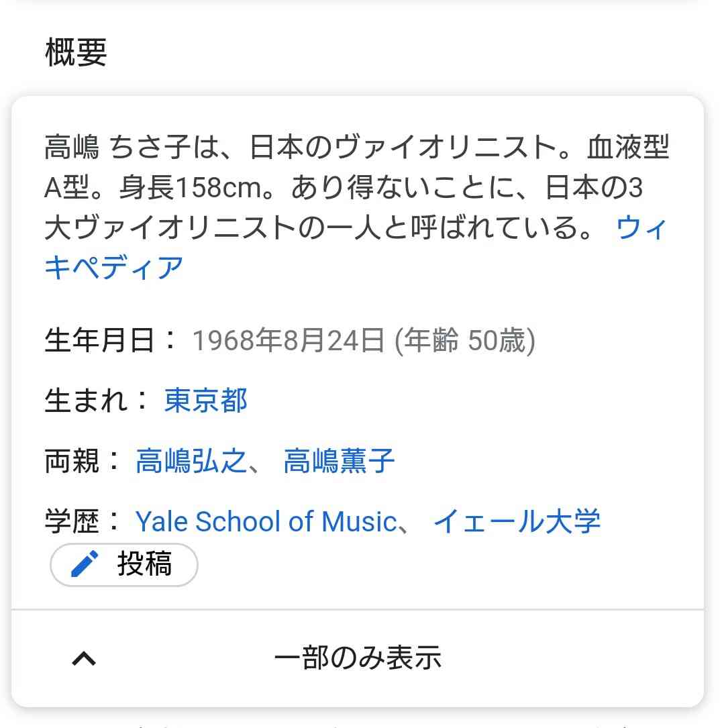Screen dimensions: 720x728
Task: Select the 一部のみ表示 text
Action: pos(358,658)
